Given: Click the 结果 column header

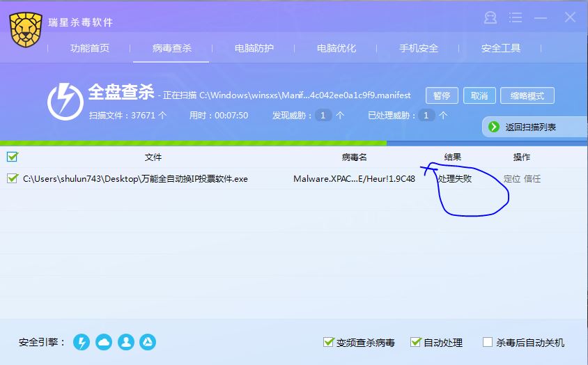Looking at the screenshot, I should [452, 157].
